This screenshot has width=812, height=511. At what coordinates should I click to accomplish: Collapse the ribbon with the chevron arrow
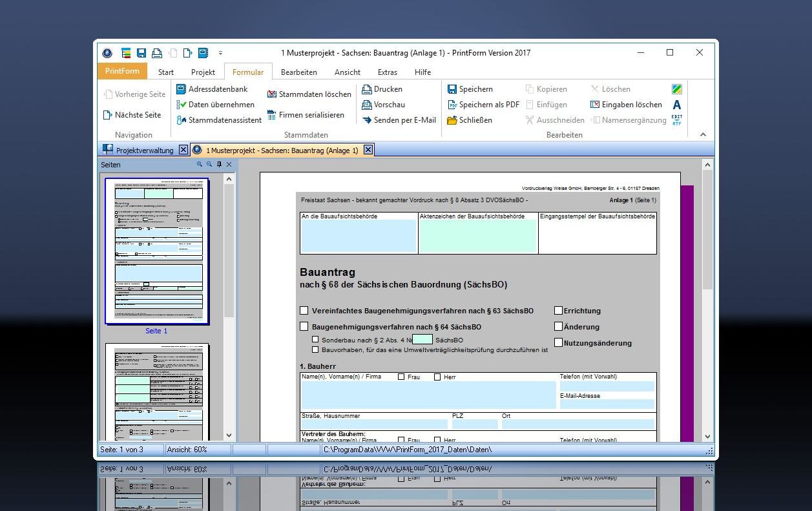coord(703,134)
